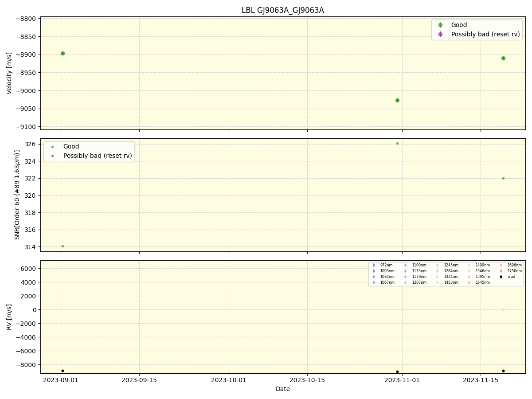Click the 1453nm entry in RV legend
The image size is (532, 399).
coord(451,282)
